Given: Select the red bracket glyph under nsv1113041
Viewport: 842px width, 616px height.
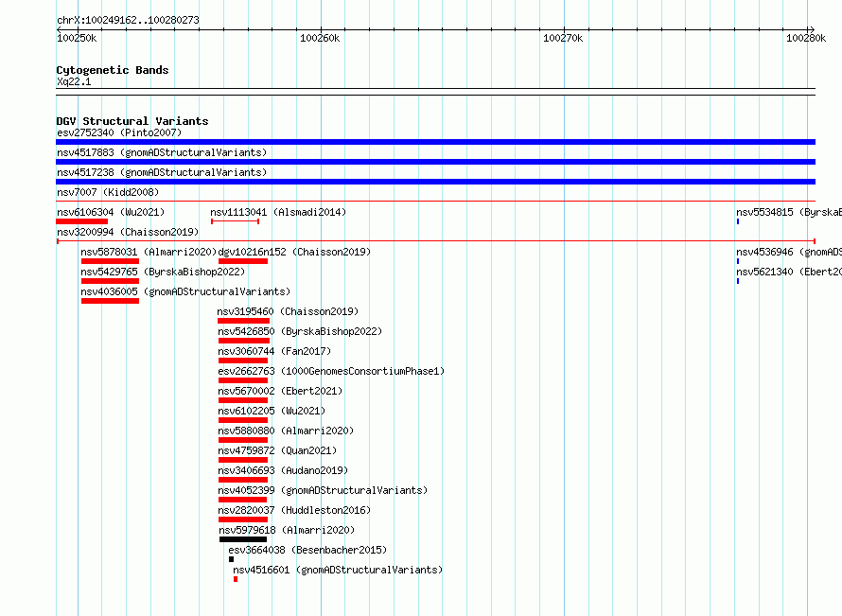Looking at the screenshot, I should point(236,221).
